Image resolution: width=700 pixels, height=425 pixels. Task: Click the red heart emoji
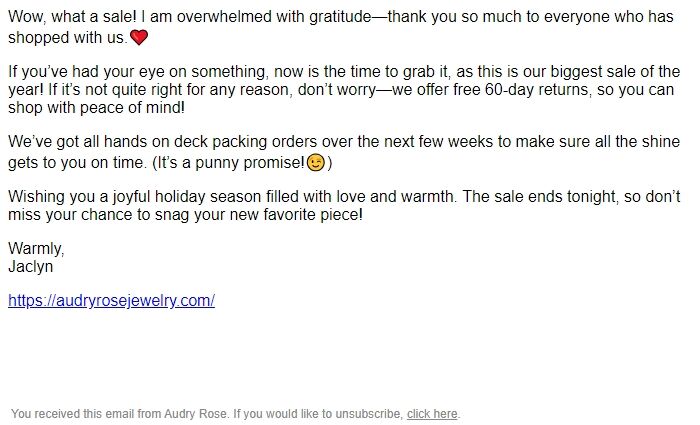(139, 38)
